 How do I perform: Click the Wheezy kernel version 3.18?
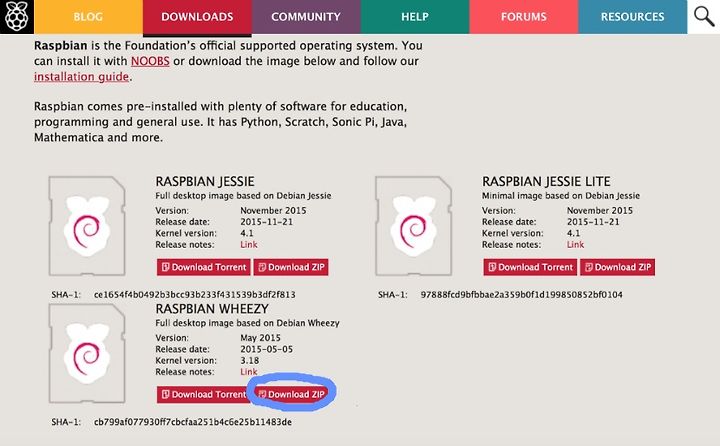click(249, 361)
